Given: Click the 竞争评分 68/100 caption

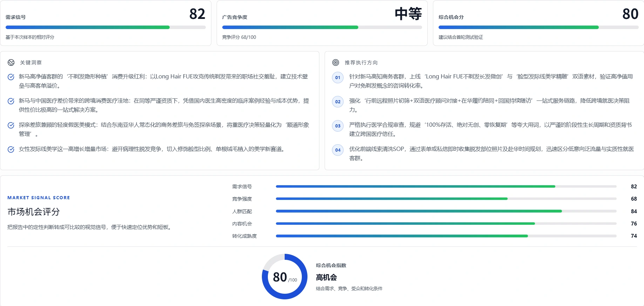Looking at the screenshot, I should click(x=239, y=37).
